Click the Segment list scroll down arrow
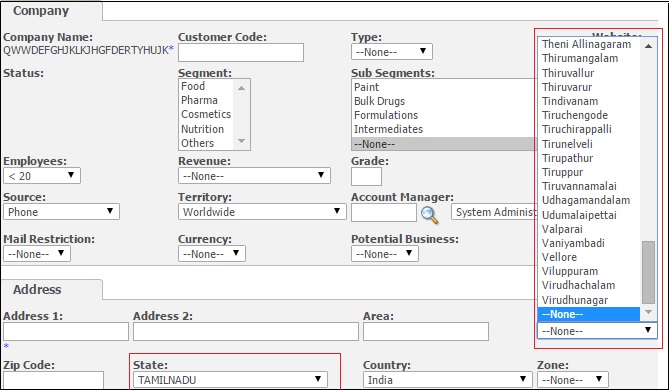Viewport: 669px width, 390px height. (x=241, y=141)
